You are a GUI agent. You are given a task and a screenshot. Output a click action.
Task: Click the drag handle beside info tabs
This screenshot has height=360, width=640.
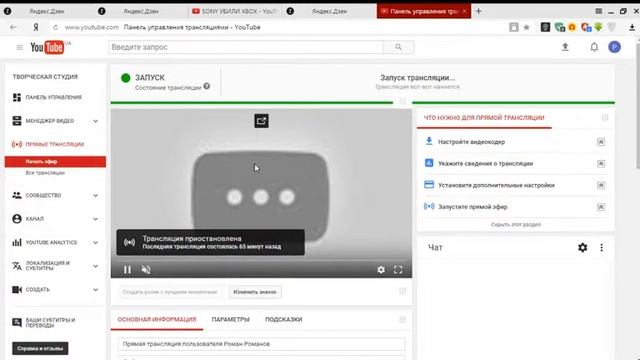[402, 320]
